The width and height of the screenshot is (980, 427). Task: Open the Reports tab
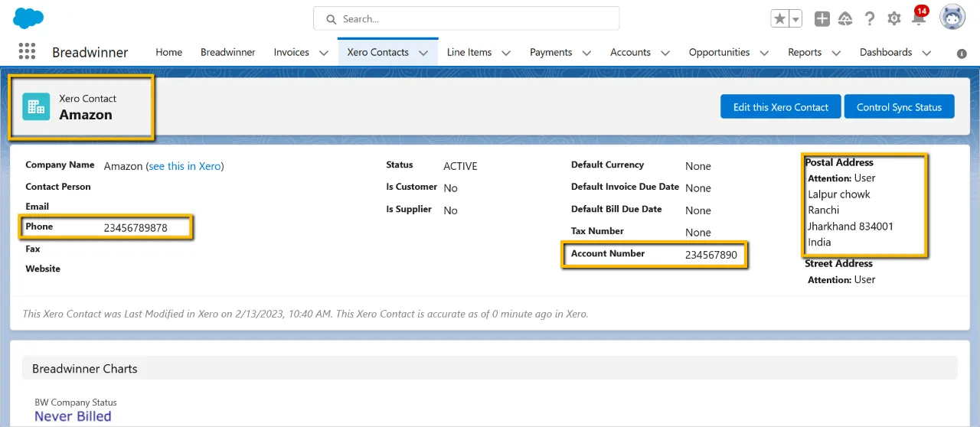coord(805,52)
